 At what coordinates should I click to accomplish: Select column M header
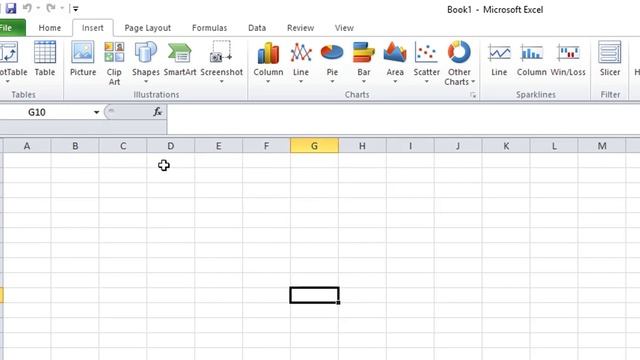602,146
